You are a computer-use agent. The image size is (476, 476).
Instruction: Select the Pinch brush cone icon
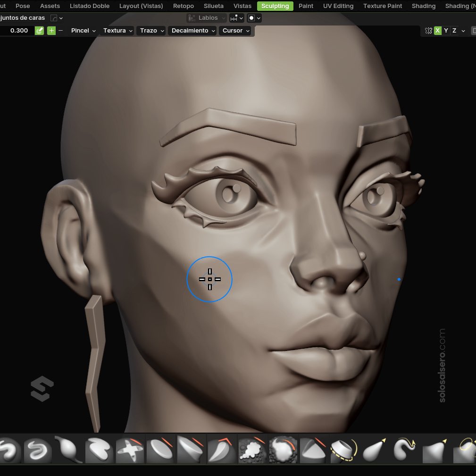(313, 450)
